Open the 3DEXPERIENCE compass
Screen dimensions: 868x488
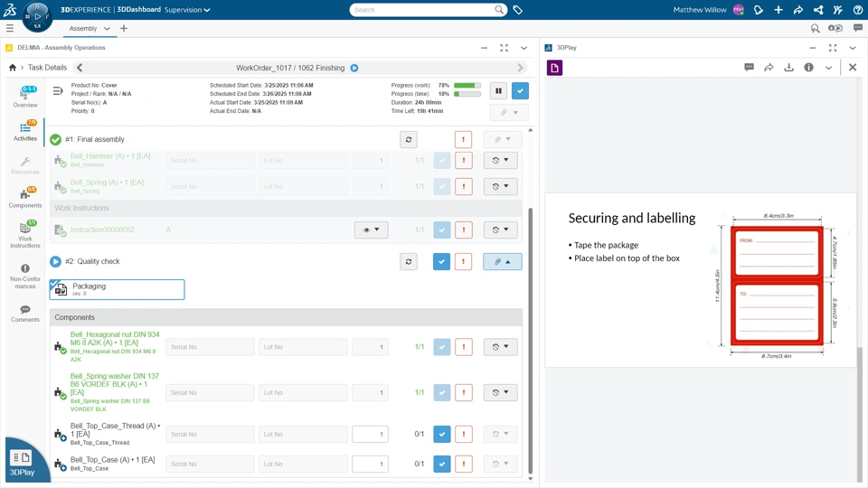tap(37, 16)
